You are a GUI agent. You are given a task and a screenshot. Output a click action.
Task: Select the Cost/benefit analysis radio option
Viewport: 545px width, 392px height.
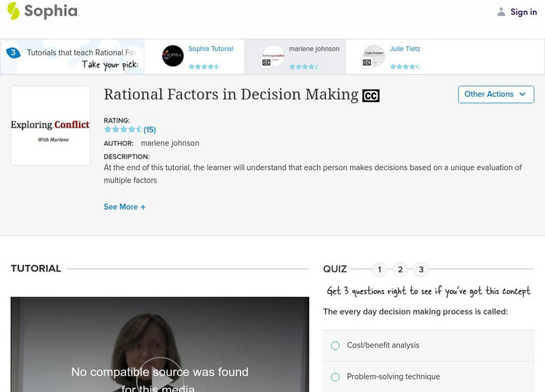[x=335, y=346]
